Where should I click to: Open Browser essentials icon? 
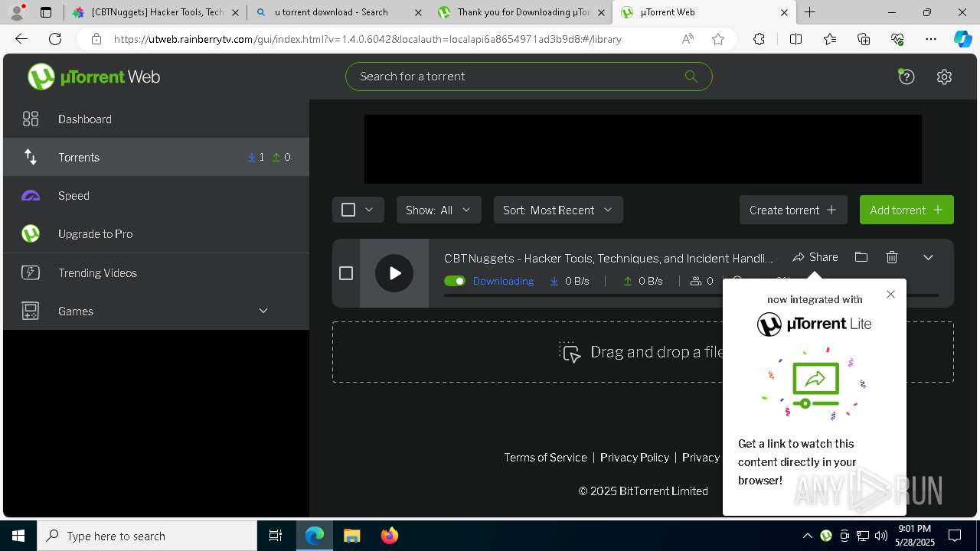point(897,39)
